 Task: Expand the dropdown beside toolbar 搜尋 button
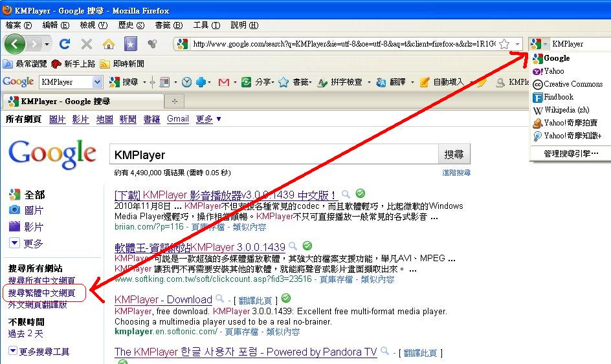click(x=144, y=82)
